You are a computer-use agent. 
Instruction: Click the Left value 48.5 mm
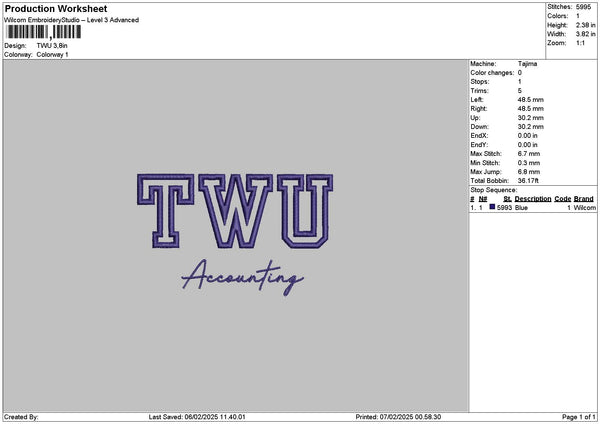coord(531,100)
